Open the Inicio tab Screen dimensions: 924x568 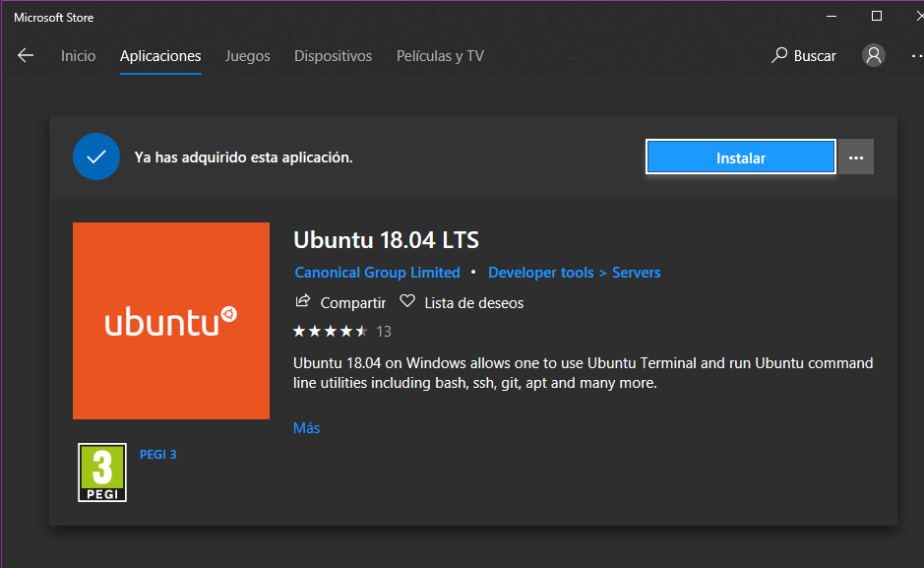point(78,56)
